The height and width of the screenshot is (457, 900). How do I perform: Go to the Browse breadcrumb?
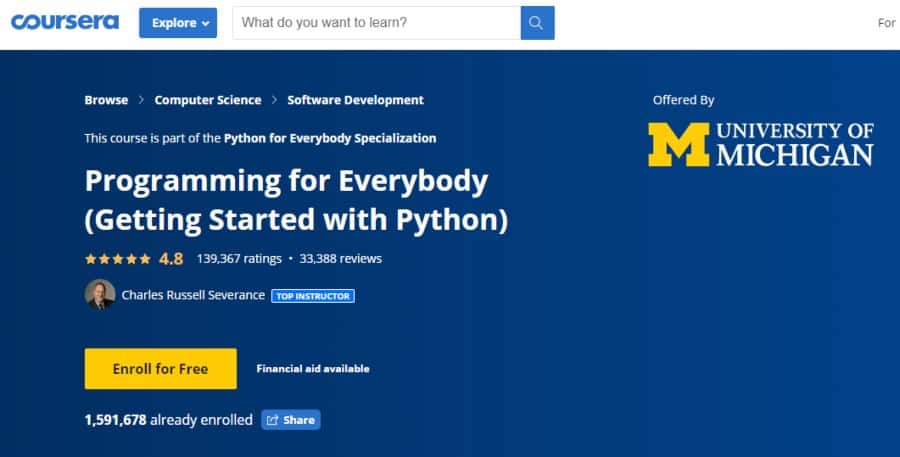(106, 100)
